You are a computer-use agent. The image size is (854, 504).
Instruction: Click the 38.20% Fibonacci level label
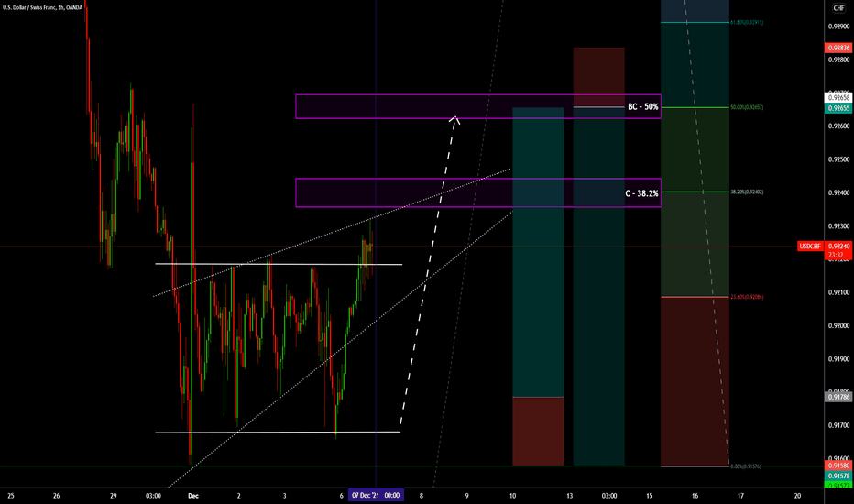(x=747, y=192)
